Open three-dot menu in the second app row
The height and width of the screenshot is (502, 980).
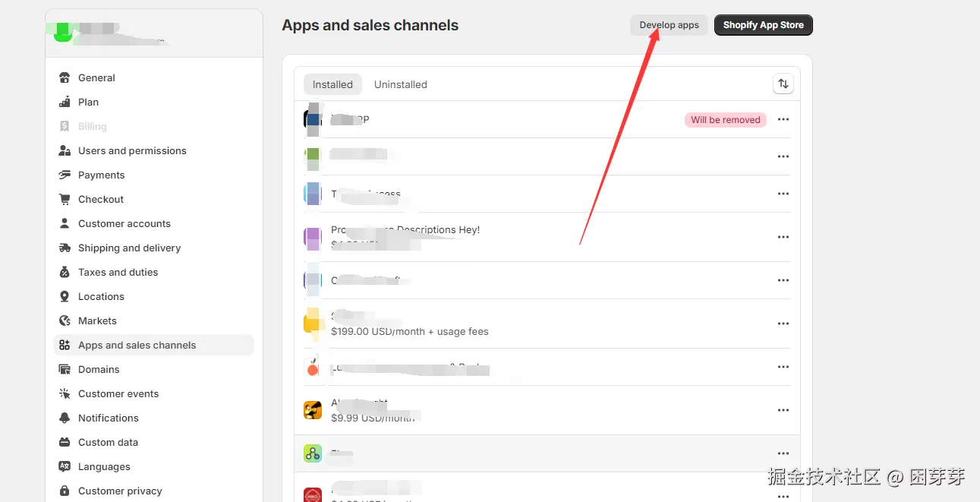click(783, 156)
